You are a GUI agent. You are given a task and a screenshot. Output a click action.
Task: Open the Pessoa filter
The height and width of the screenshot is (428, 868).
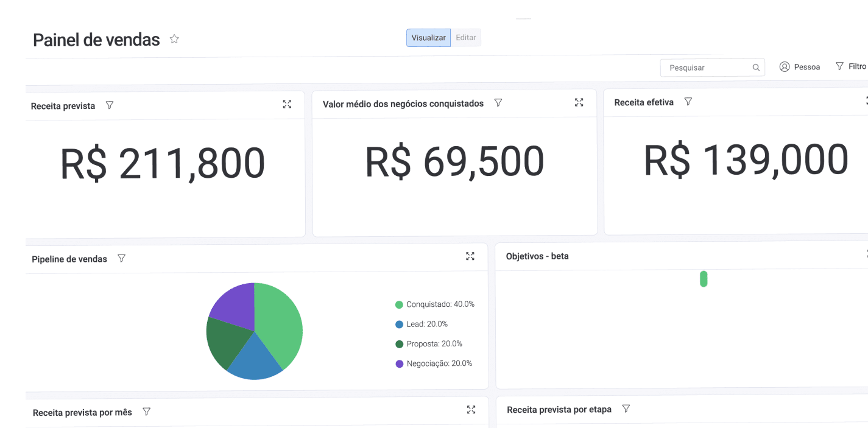[800, 67]
